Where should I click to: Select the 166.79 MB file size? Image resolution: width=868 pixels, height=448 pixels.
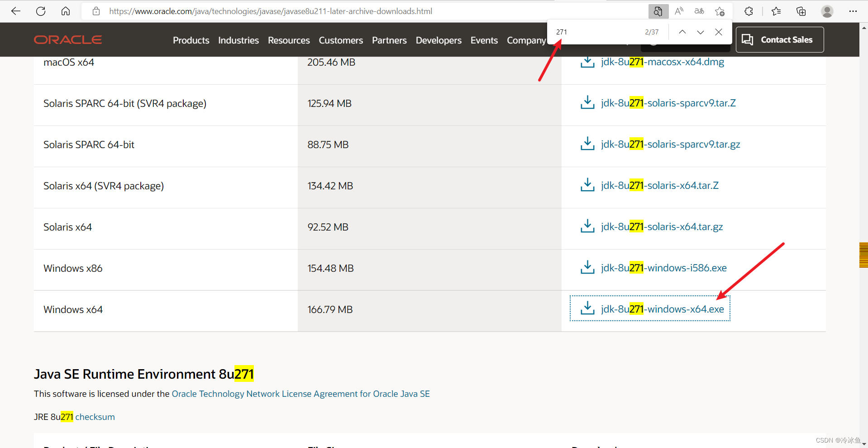pyautogui.click(x=330, y=309)
